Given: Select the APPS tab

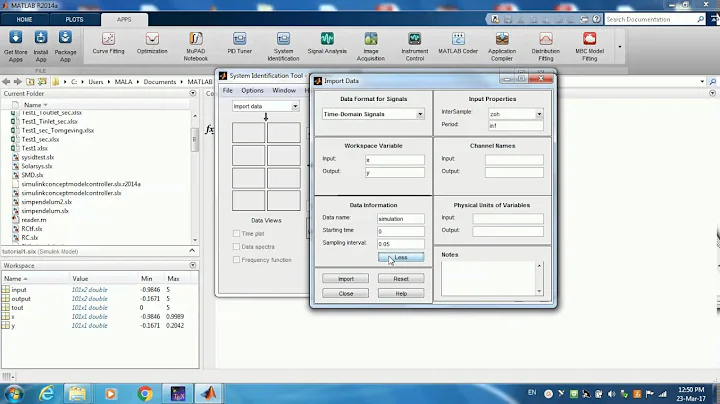Looking at the screenshot, I should [x=124, y=19].
